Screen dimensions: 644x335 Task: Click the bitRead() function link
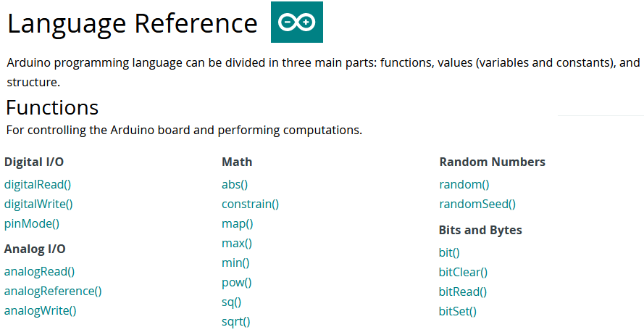pos(463,291)
